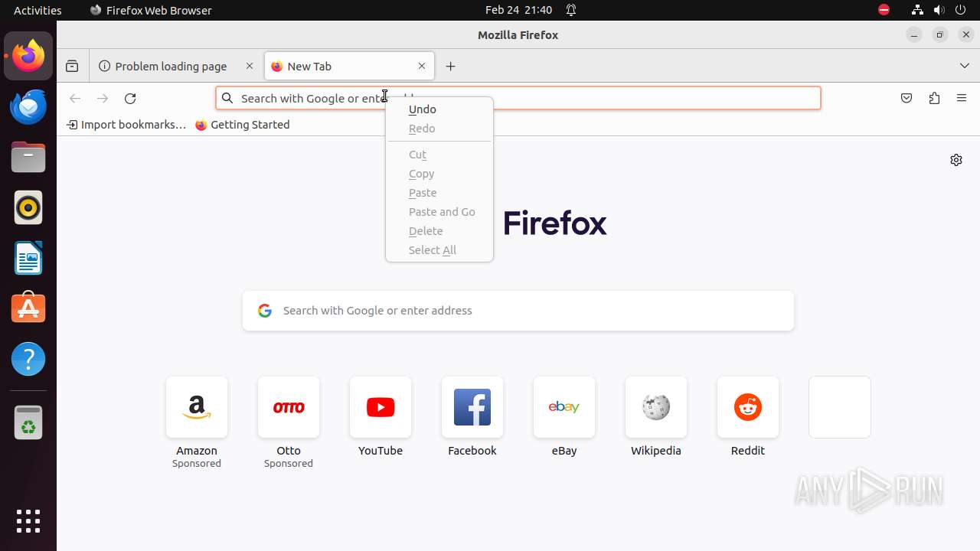The height and width of the screenshot is (551, 980).
Task: Open Getting Started bookmark
Action: [x=243, y=125]
